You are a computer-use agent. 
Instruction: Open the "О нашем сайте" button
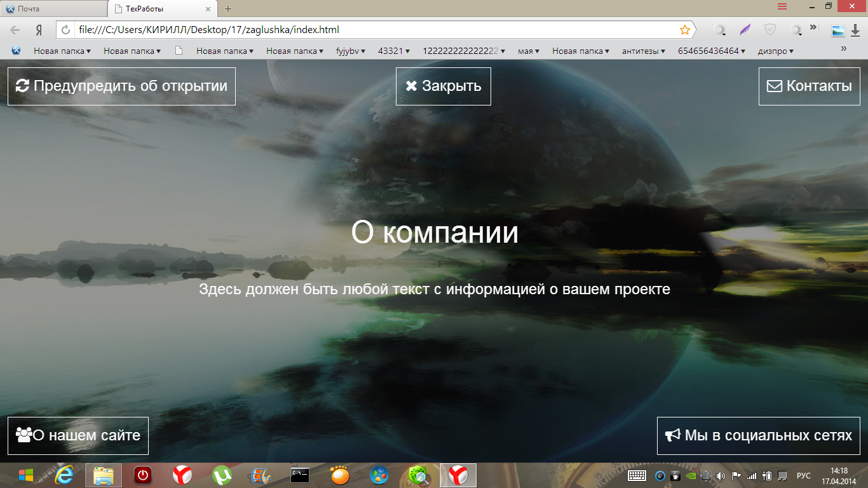coord(78,435)
